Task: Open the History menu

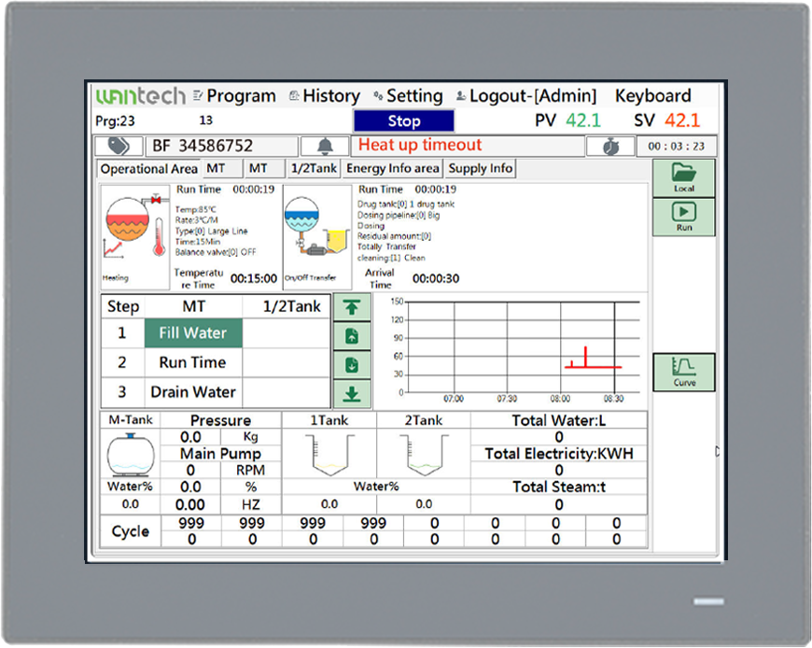Action: pos(324,96)
